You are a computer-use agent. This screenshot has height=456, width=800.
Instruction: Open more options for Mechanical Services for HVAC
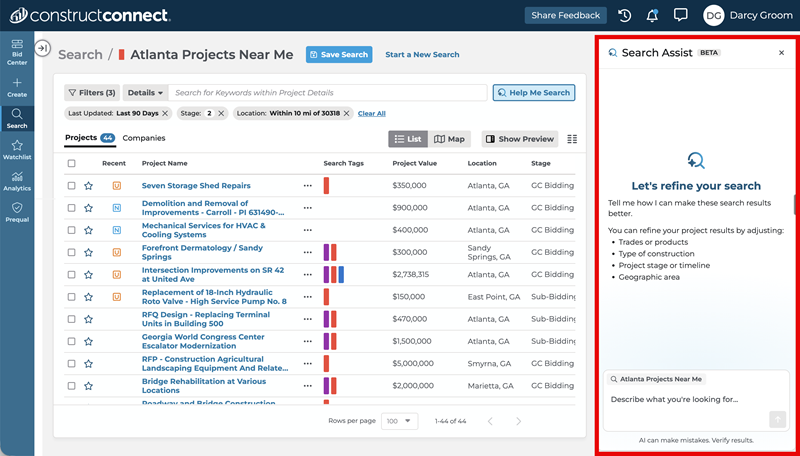pyautogui.click(x=308, y=230)
